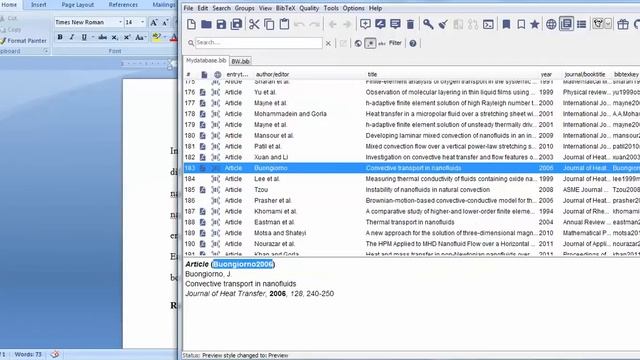This screenshot has height=360, width=640.
Task: Clear the search with the X icon
Action: (x=328, y=43)
